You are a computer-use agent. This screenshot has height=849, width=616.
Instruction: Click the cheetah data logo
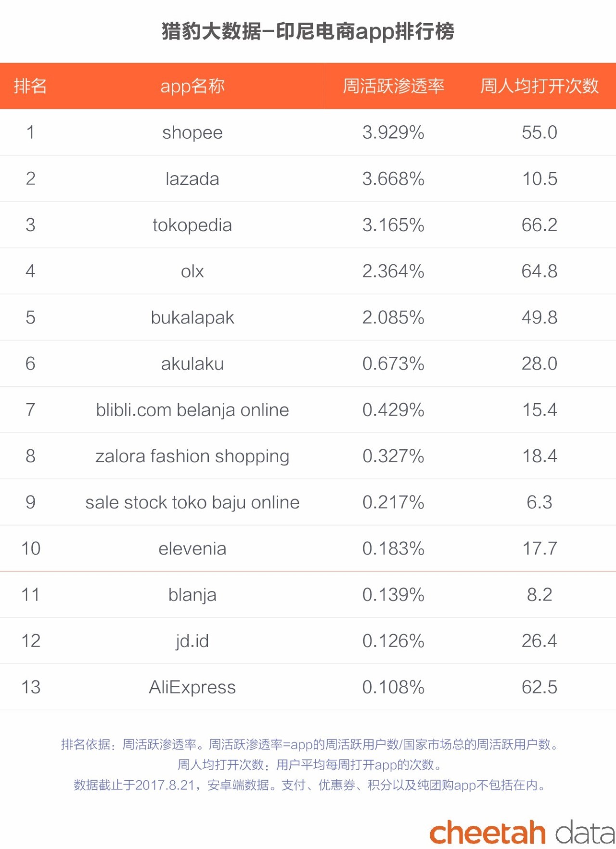click(521, 832)
